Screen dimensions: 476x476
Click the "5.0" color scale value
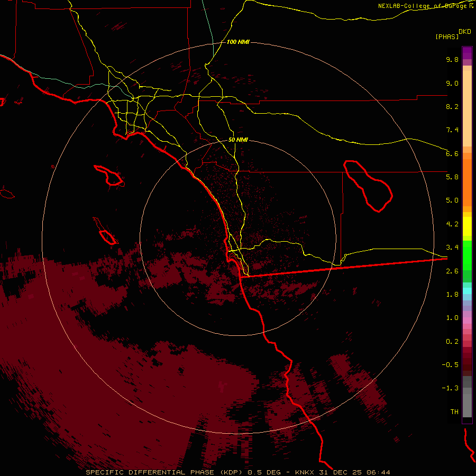coord(452,200)
